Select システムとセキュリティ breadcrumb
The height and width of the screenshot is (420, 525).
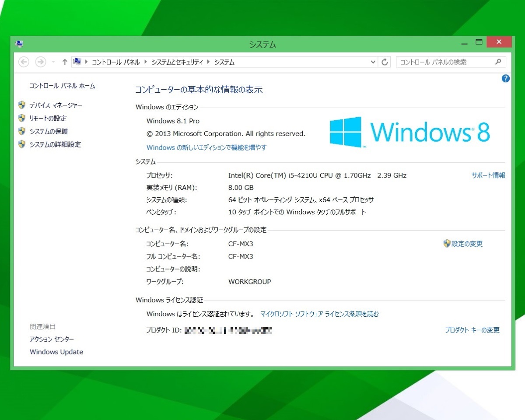coord(177,62)
